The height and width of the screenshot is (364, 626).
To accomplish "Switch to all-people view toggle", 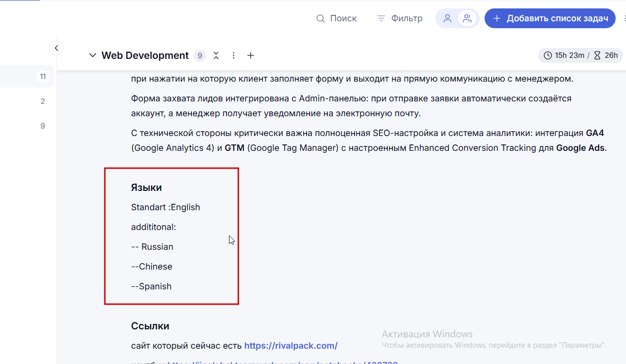I will tap(467, 18).
